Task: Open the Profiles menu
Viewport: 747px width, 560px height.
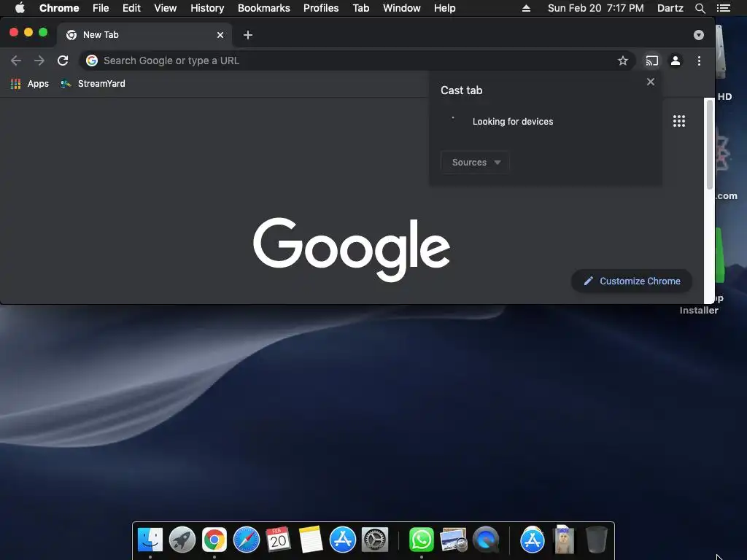Action: (321, 8)
